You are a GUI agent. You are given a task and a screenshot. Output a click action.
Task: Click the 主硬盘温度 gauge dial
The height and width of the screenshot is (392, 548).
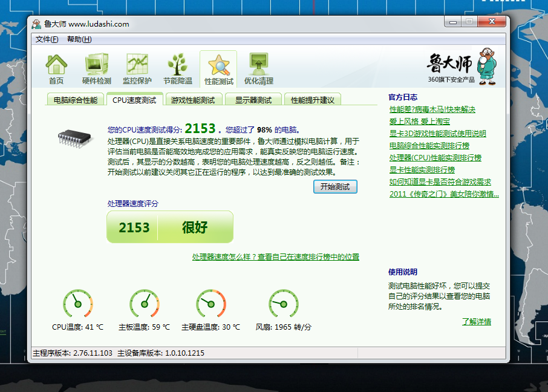pyautogui.click(x=210, y=303)
